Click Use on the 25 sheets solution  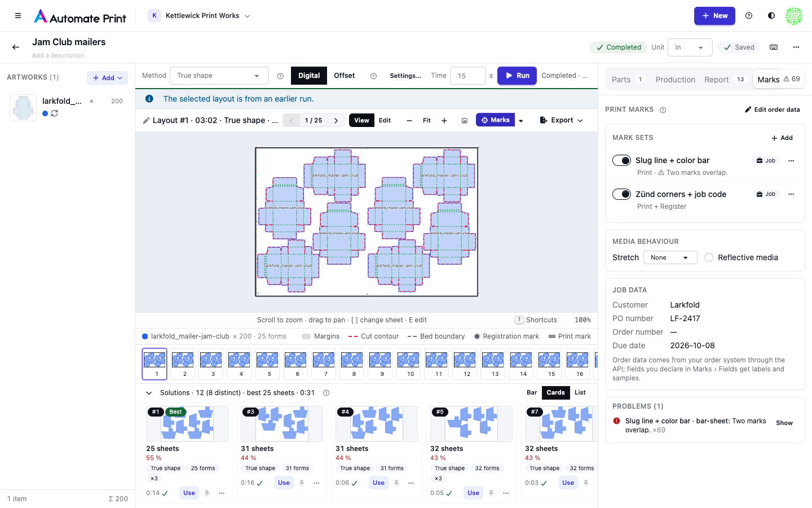[x=189, y=493]
